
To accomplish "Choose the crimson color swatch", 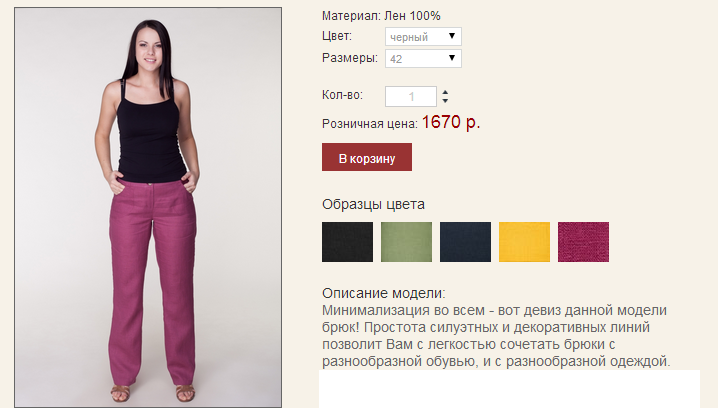I will point(583,242).
